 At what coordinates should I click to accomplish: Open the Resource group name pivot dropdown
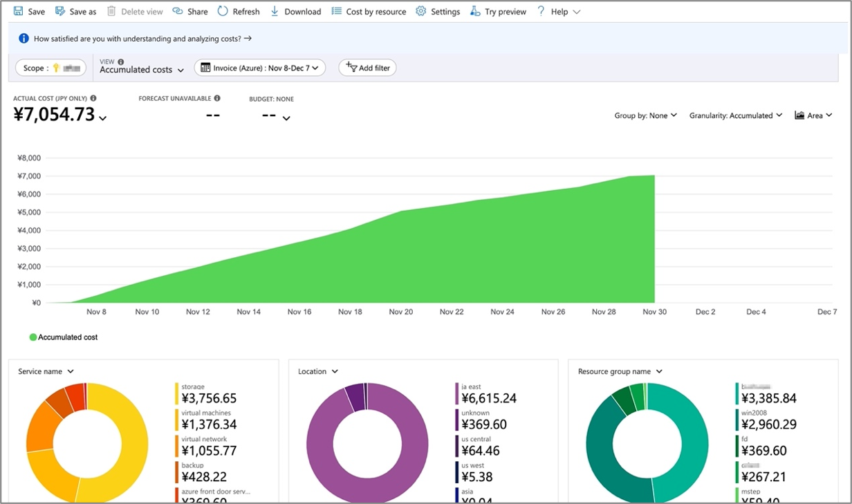pos(620,371)
